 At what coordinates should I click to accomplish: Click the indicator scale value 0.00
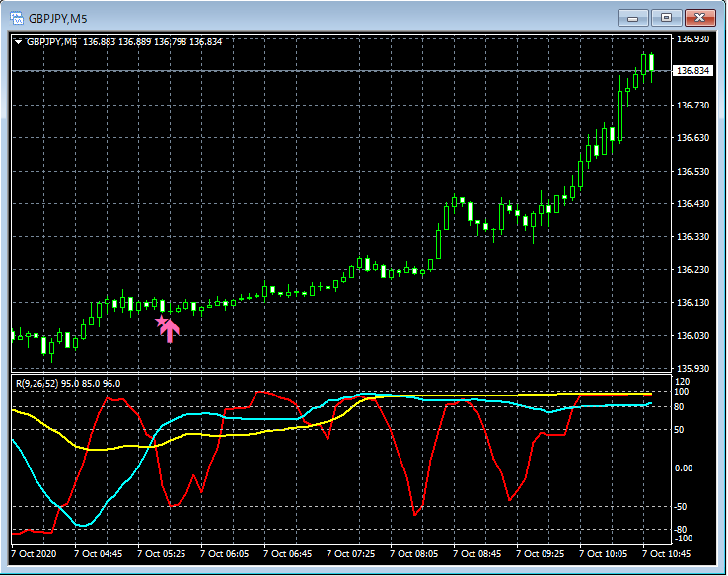pos(684,468)
